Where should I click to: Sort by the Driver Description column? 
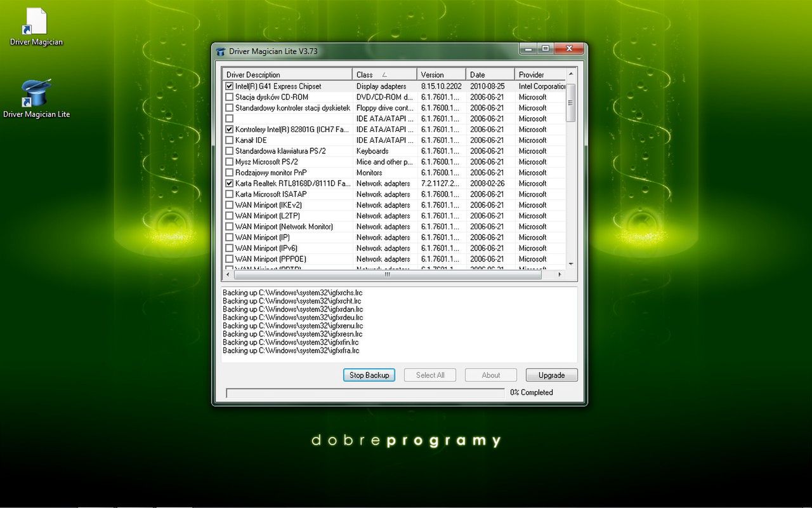(287, 74)
